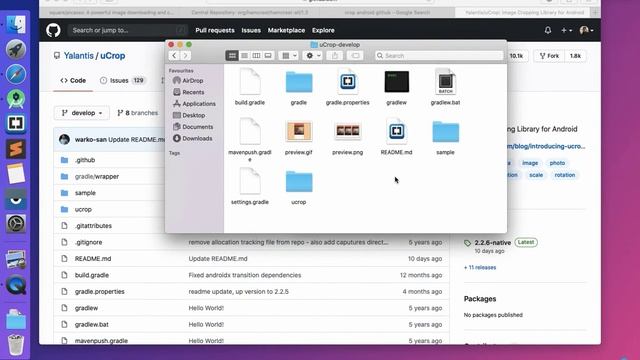Switch Finder to column view
This screenshot has width=640, height=360.
256,56
